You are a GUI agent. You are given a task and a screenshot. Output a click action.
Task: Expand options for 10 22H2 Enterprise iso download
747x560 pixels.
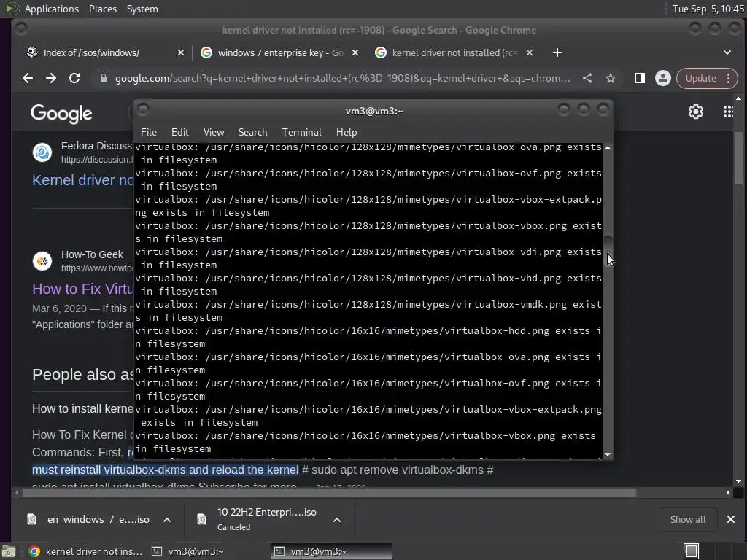click(x=337, y=520)
